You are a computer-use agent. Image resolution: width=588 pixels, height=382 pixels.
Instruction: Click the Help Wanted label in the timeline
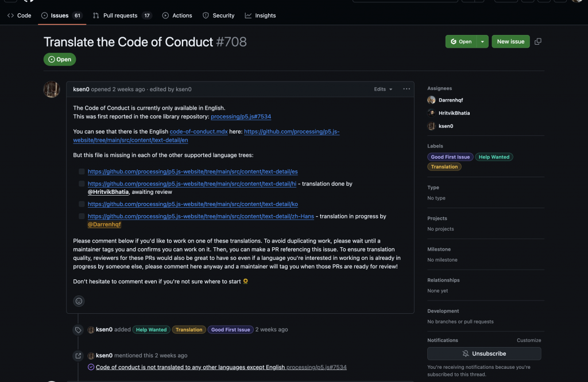151,330
